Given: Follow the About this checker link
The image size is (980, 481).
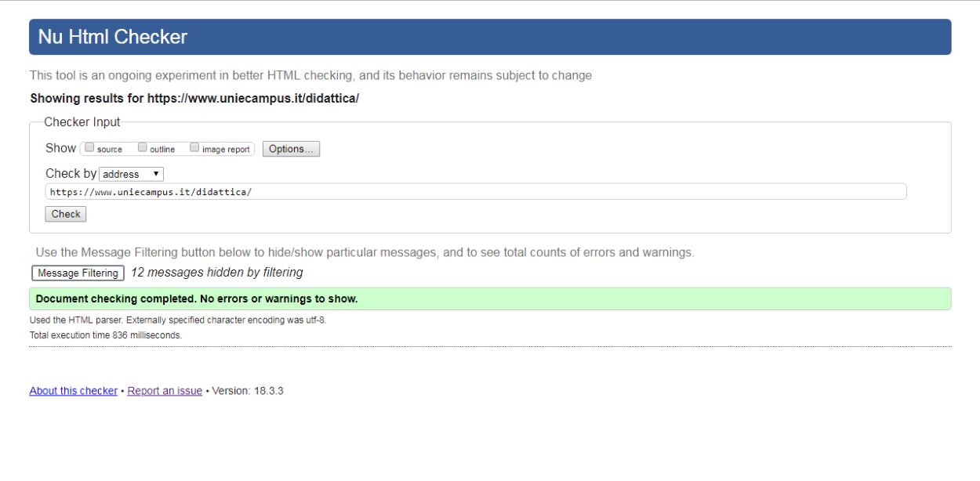Looking at the screenshot, I should click(x=73, y=391).
